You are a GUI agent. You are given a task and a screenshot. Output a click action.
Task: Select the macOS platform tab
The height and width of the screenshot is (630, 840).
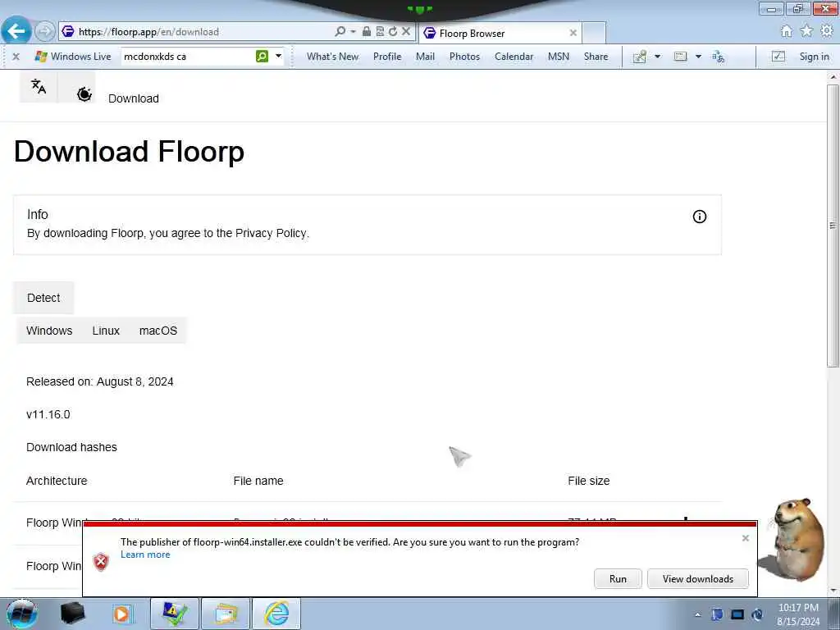[158, 331]
